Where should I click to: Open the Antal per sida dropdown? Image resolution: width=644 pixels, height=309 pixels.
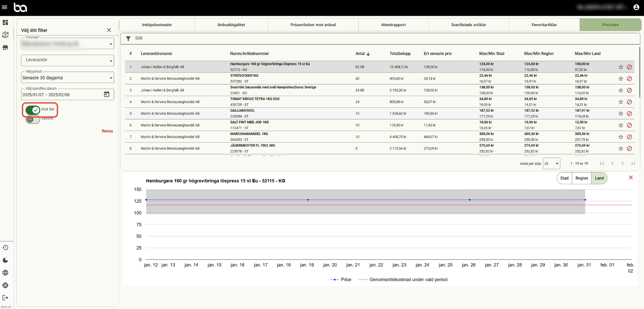[x=551, y=164]
